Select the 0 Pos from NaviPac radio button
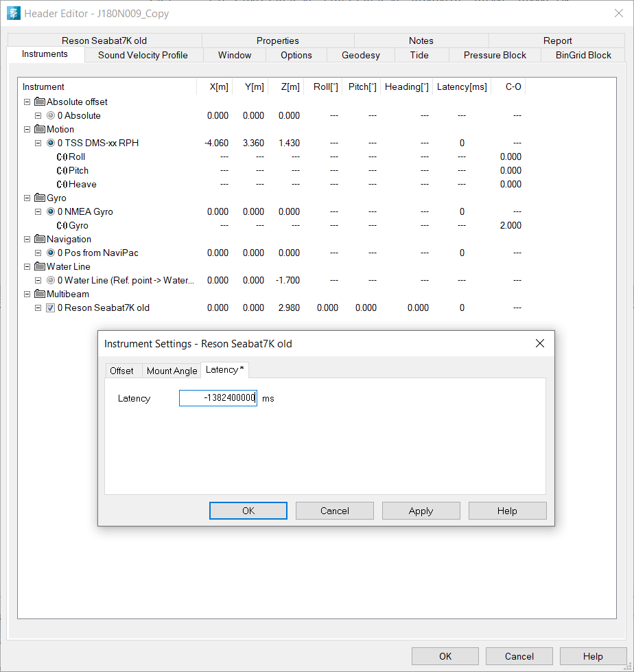Screen dimensions: 634x672 (51, 253)
